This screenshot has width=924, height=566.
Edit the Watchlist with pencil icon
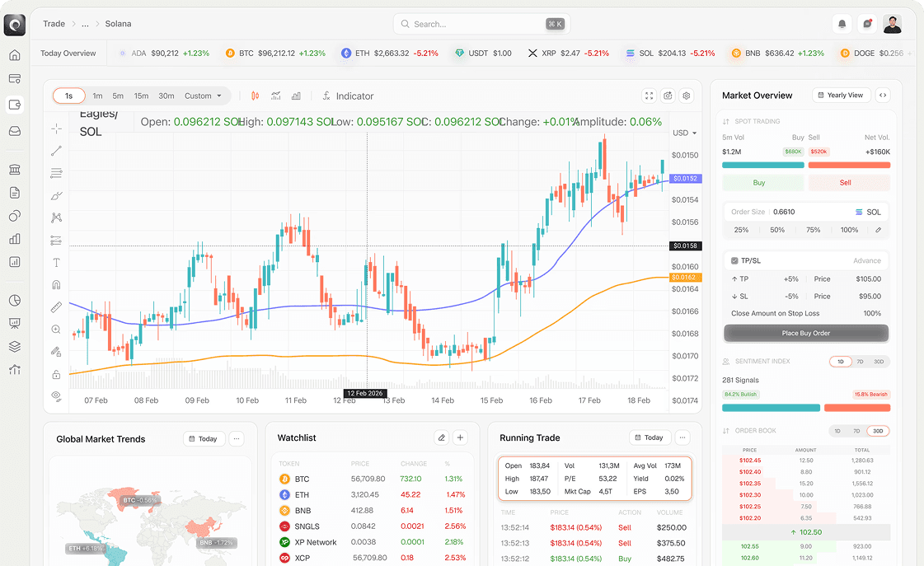pyautogui.click(x=441, y=437)
